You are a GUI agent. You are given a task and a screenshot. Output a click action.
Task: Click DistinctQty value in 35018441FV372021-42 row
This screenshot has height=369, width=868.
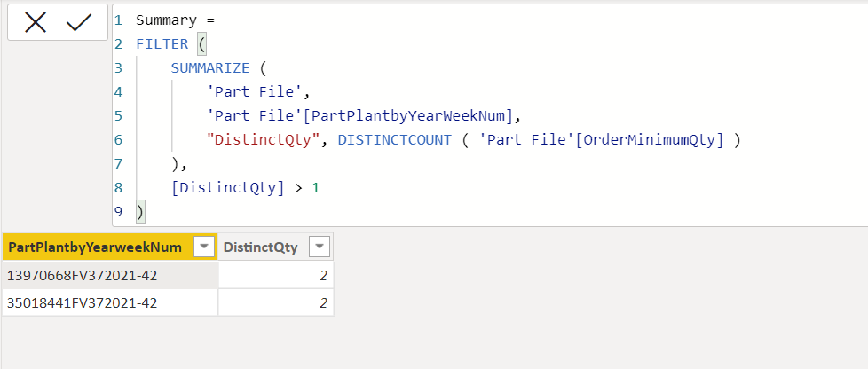pos(276,302)
